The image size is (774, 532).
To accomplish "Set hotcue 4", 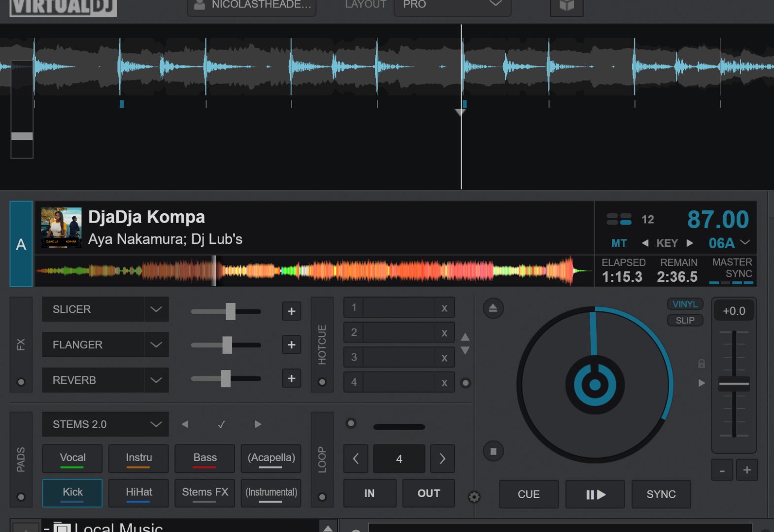I will click(x=389, y=382).
